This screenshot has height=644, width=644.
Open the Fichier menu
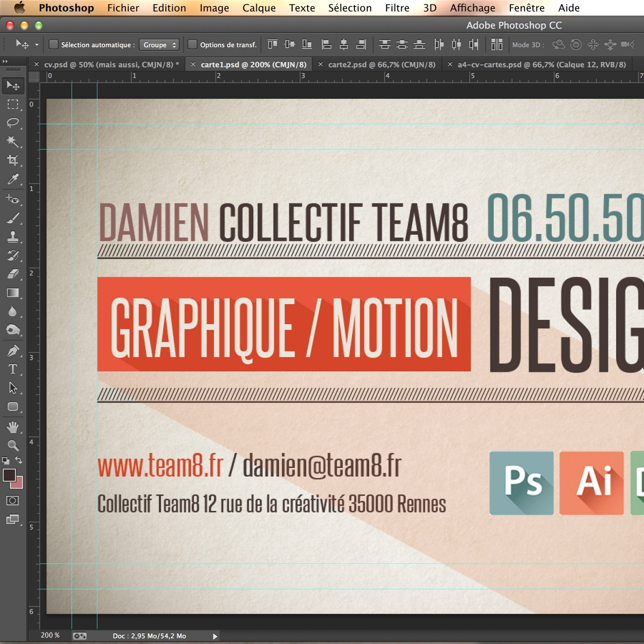point(123,8)
